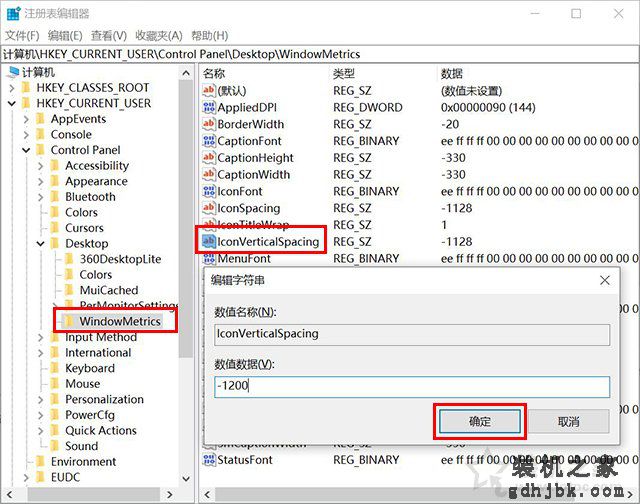Click the Console folder icon

click(40, 134)
